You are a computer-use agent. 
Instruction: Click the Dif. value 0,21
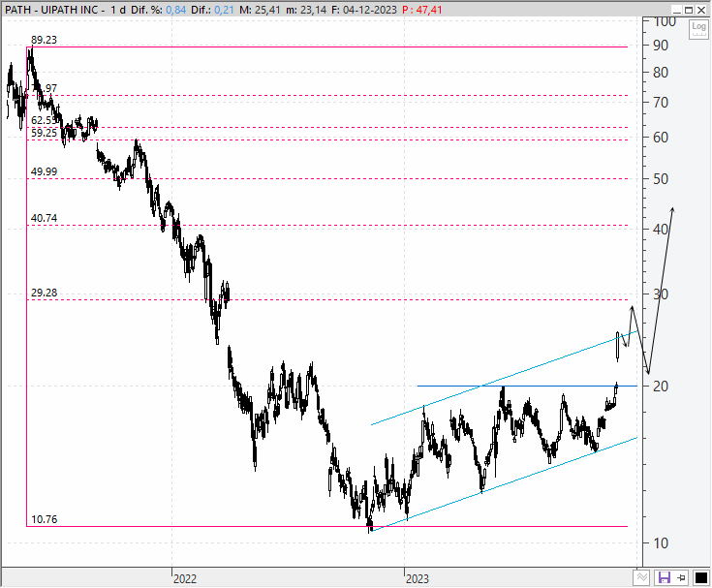tap(224, 10)
